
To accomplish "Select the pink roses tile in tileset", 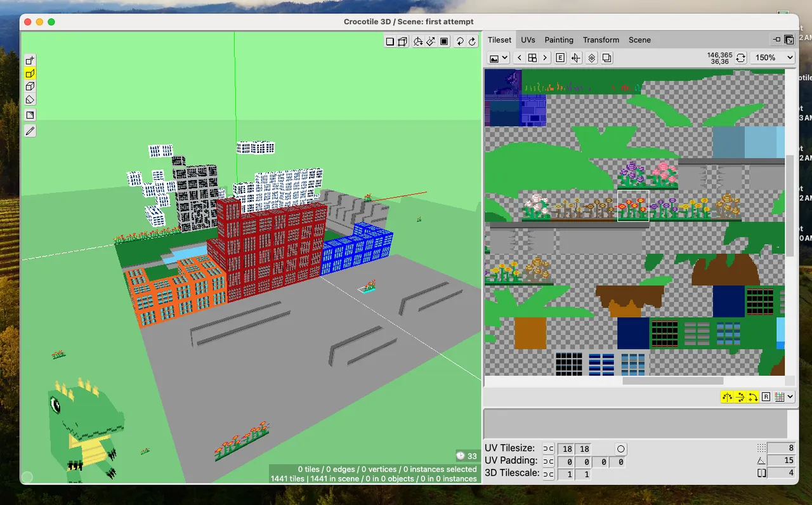I will (664, 174).
